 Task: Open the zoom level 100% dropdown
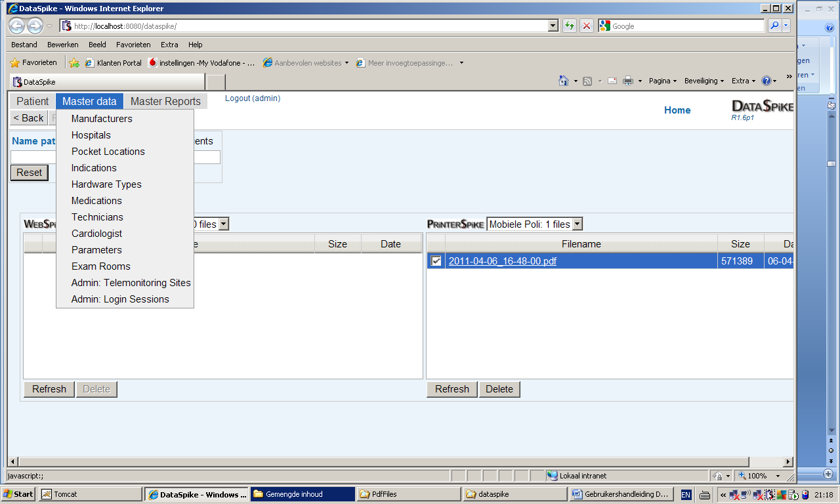(x=778, y=476)
